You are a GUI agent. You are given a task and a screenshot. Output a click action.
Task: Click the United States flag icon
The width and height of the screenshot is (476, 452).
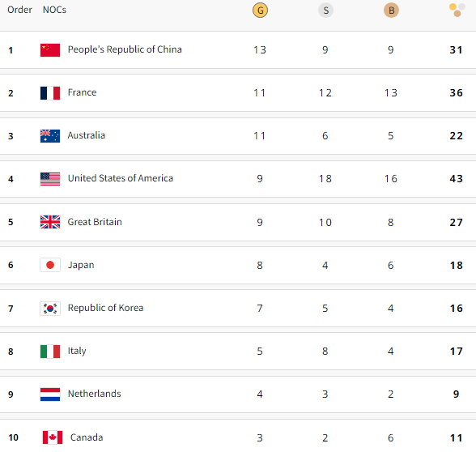click(50, 179)
